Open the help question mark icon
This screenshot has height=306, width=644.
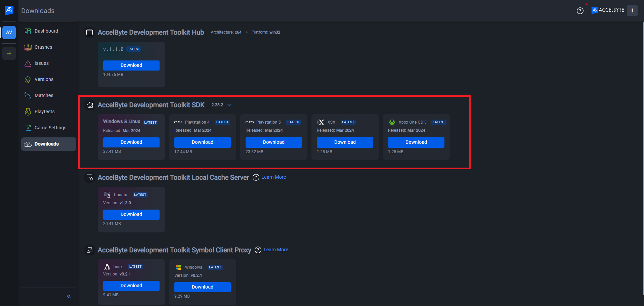[580, 11]
